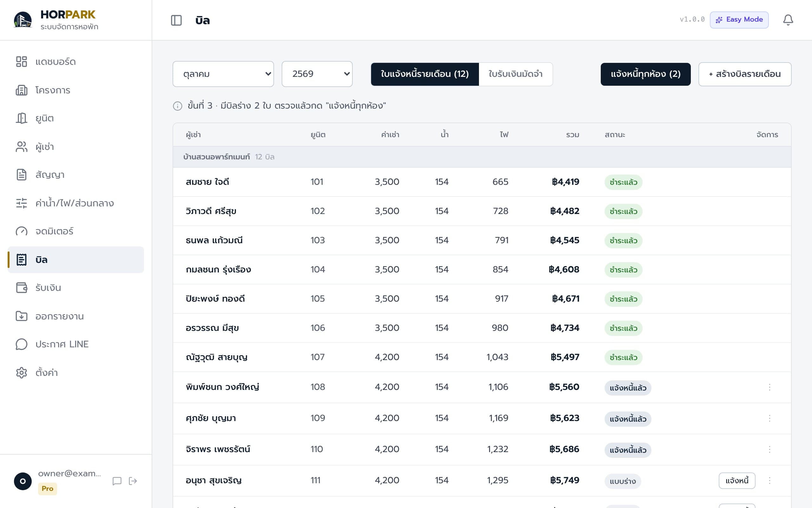The width and height of the screenshot is (812, 508).
Task: Open row menu for อนุชา สุขเจริญ
Action: [769, 480]
